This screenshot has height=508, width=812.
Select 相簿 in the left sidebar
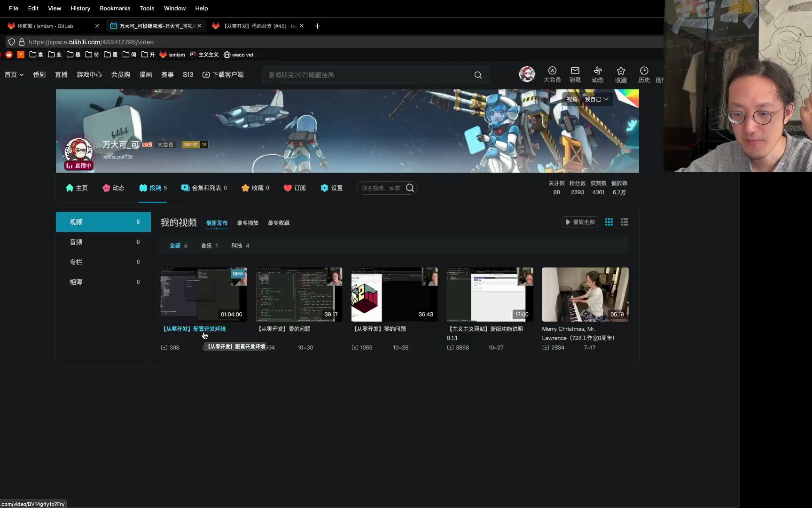click(x=103, y=282)
